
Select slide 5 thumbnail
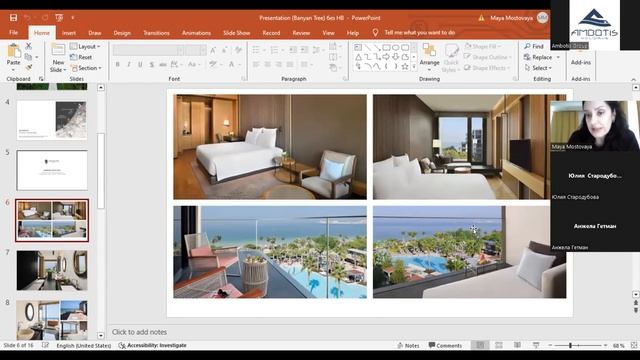pyautogui.click(x=52, y=170)
